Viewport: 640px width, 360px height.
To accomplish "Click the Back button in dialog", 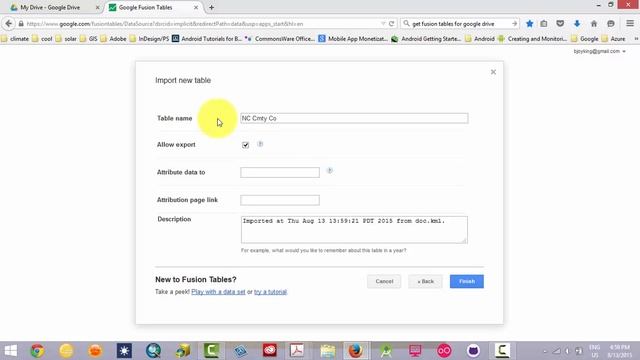I will coord(425,281).
